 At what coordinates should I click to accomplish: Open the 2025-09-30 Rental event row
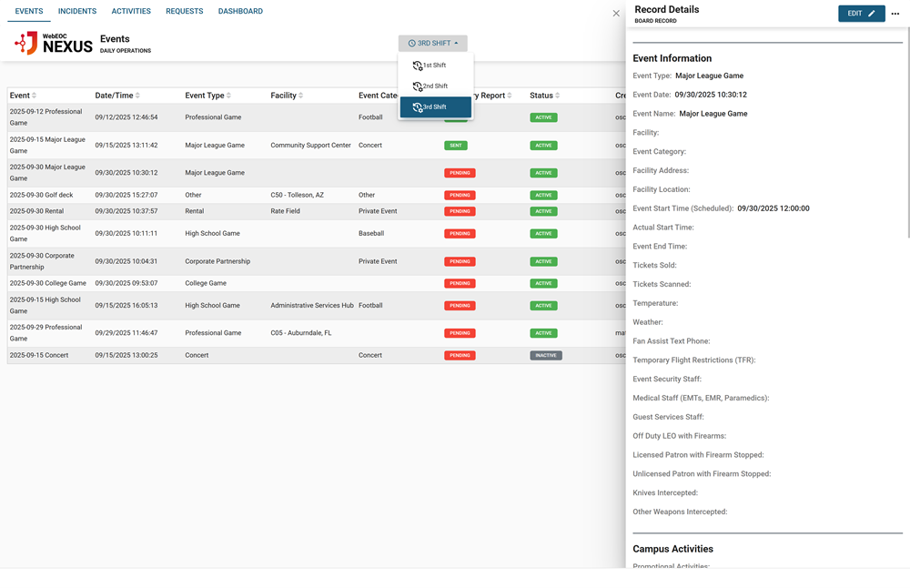pyautogui.click(x=36, y=211)
